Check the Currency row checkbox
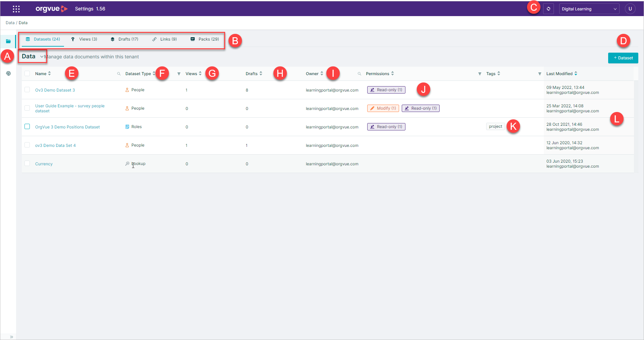Image resolution: width=644 pixels, height=340 pixels. (x=27, y=163)
